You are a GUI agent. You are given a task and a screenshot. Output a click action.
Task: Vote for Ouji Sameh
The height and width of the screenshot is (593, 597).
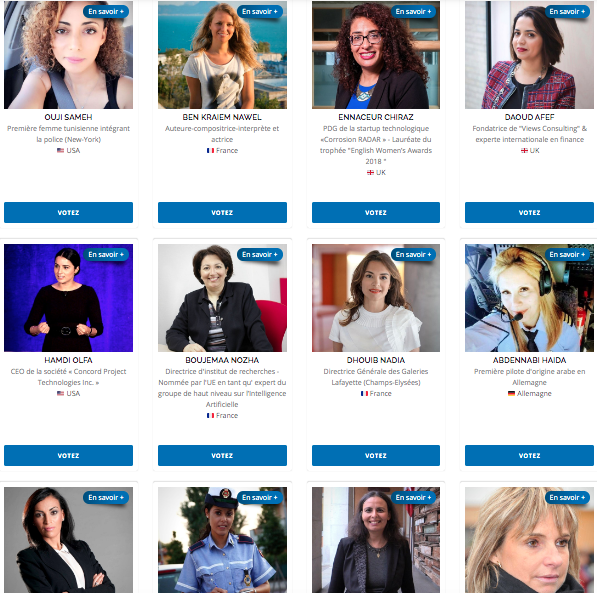coord(68,213)
